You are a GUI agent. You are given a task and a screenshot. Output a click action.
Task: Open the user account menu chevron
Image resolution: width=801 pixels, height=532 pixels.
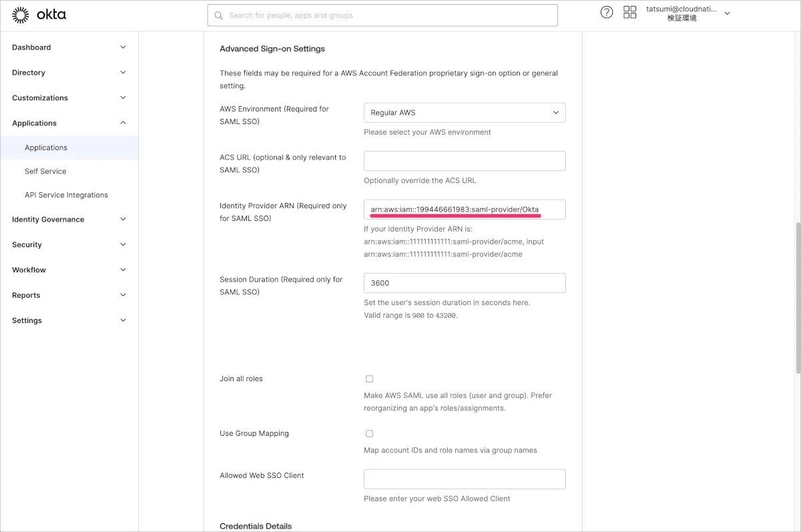(x=727, y=13)
